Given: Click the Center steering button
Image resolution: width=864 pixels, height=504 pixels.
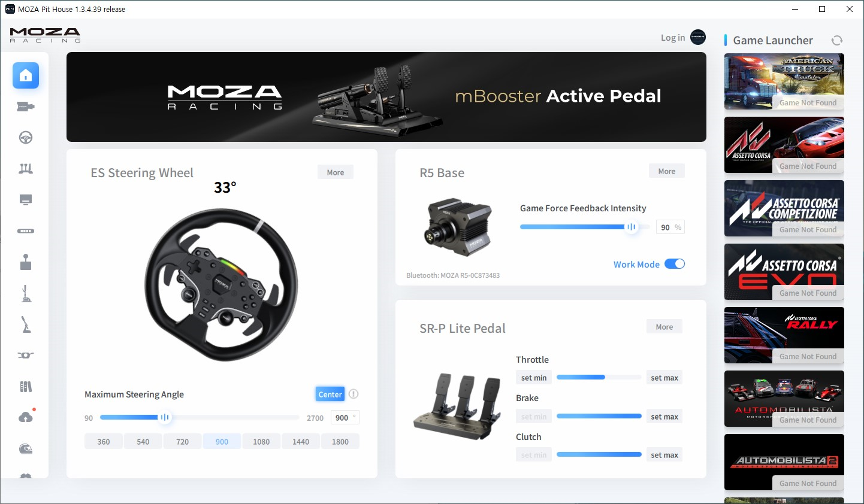Looking at the screenshot, I should [330, 394].
